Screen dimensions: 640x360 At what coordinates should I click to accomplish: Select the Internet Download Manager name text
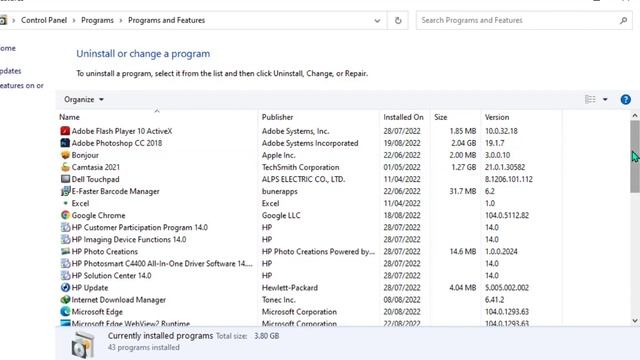tap(119, 300)
